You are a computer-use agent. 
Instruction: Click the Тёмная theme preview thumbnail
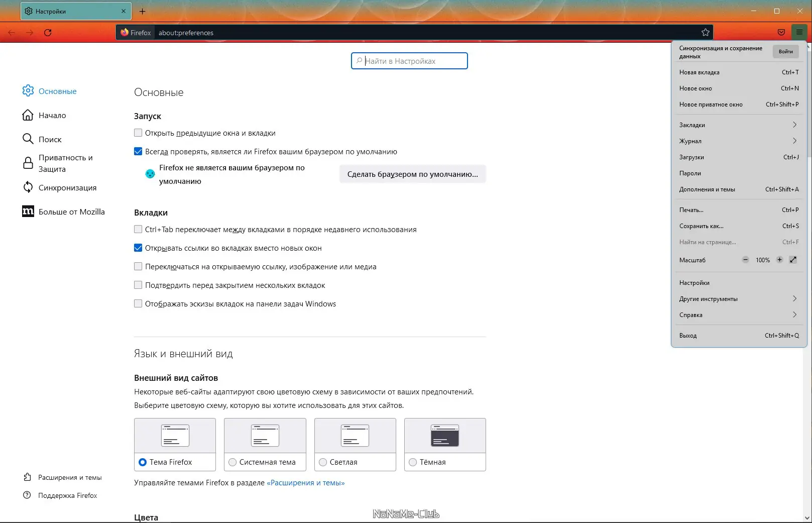tap(445, 436)
